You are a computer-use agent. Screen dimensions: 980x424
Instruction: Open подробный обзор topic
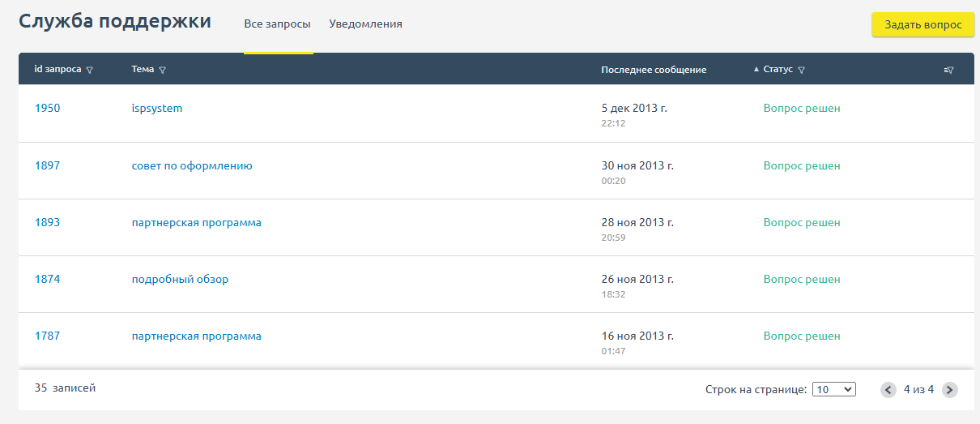(x=180, y=279)
